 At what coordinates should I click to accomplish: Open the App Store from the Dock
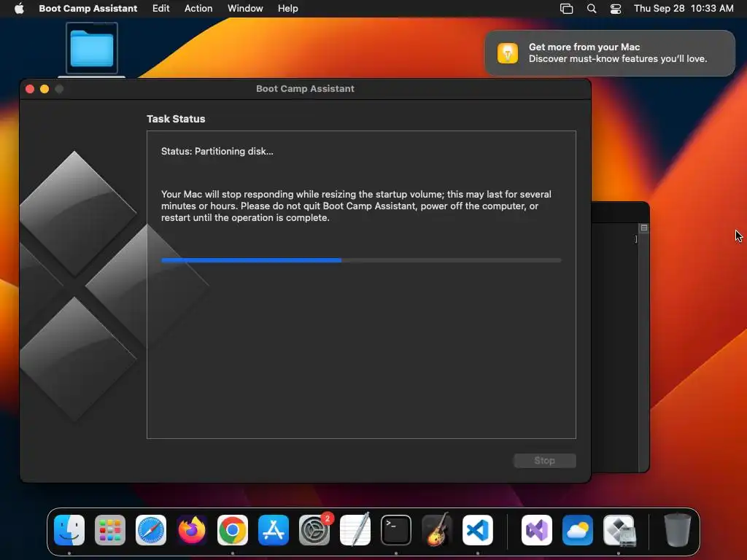274,530
